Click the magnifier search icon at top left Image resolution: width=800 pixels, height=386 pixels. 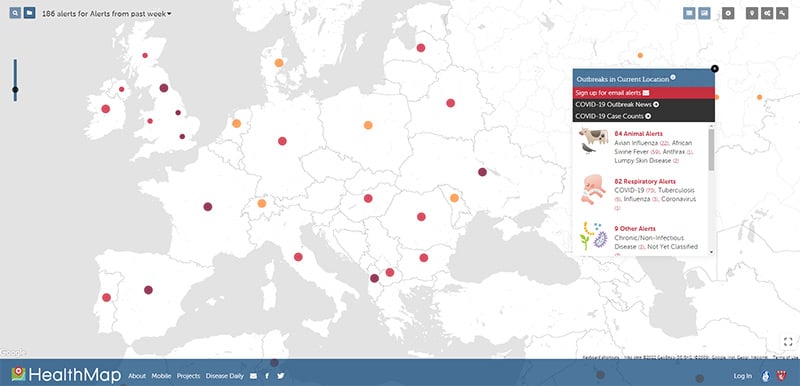click(x=15, y=13)
